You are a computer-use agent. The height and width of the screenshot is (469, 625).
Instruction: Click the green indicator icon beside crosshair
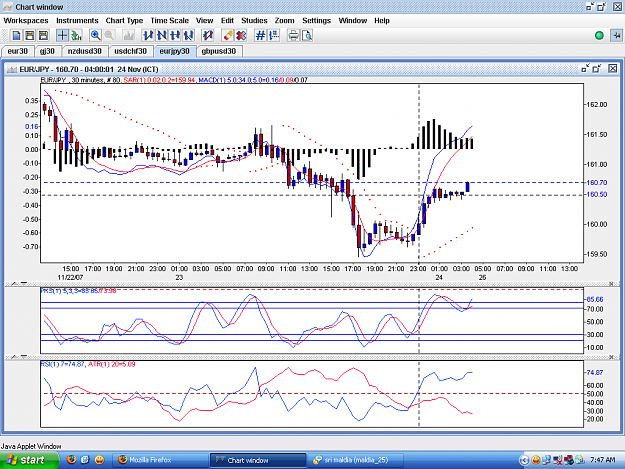[x=76, y=36]
